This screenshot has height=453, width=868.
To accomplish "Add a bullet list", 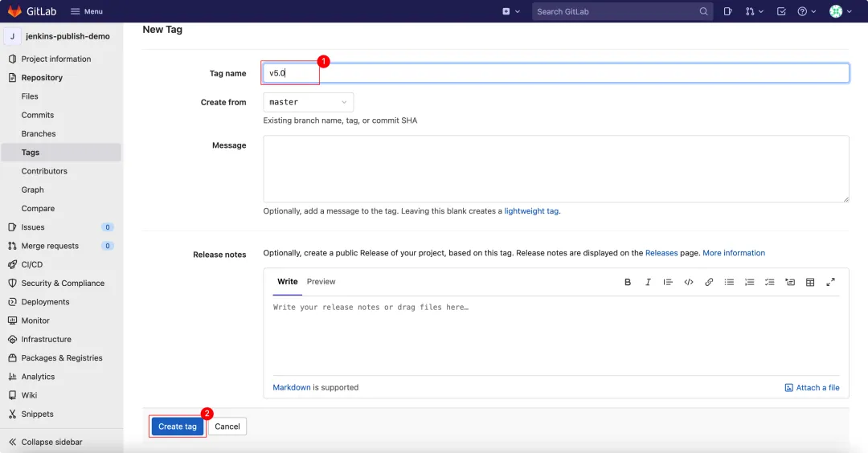I will [729, 282].
